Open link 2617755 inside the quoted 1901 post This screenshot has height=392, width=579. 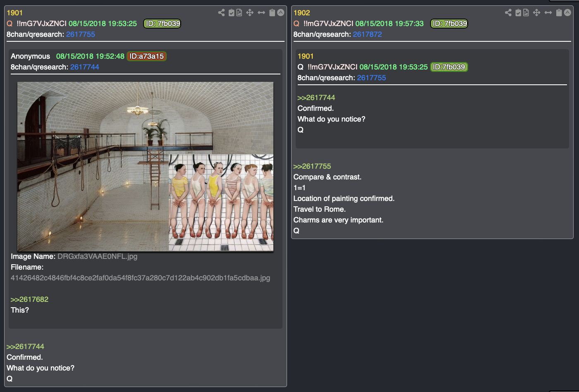click(x=371, y=78)
